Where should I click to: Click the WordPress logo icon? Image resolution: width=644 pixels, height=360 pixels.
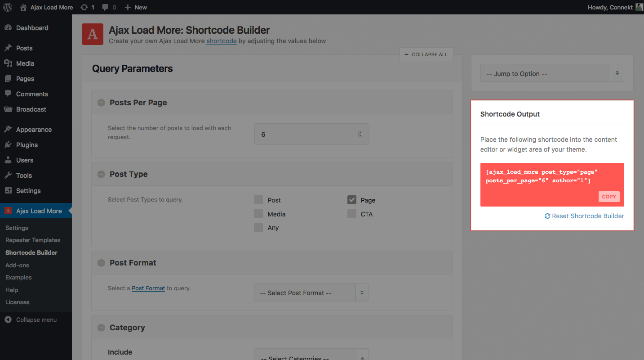(x=8, y=7)
